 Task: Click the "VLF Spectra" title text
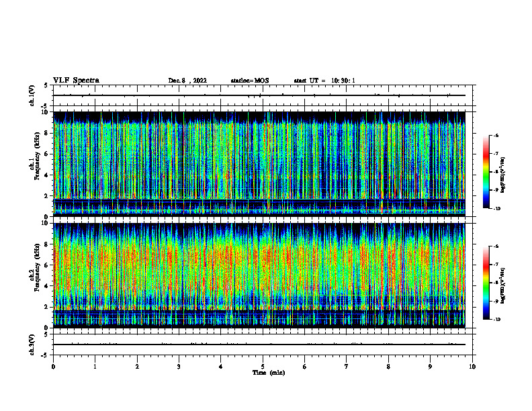(76, 81)
